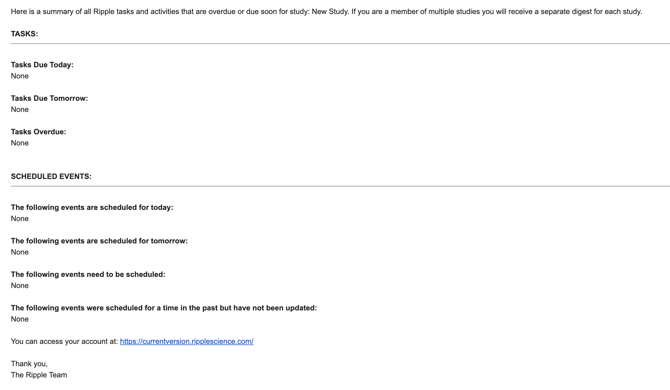Click None listed for events needing scheduling
The image size is (670, 390).
click(x=20, y=285)
